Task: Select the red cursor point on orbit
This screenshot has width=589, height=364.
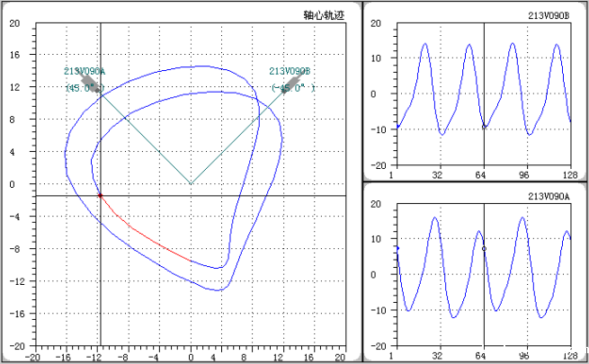Action: tap(100, 195)
